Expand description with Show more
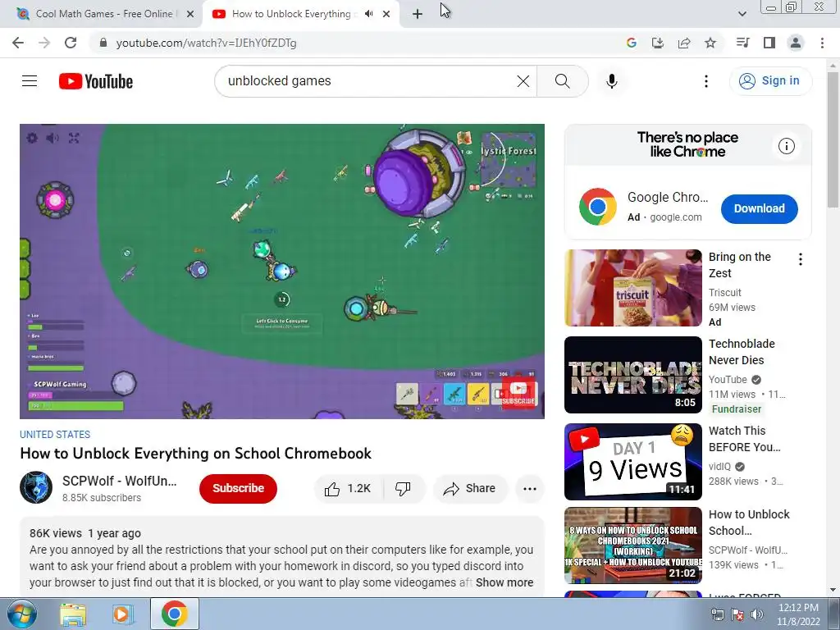 pyautogui.click(x=504, y=582)
